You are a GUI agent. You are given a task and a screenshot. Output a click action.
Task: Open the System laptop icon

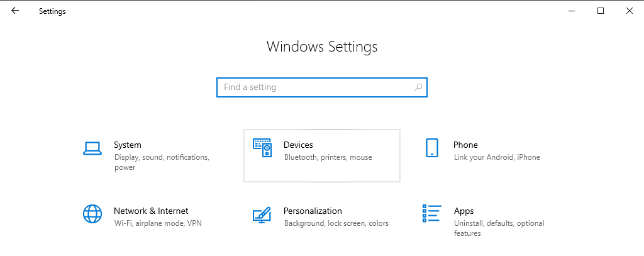pos(92,148)
